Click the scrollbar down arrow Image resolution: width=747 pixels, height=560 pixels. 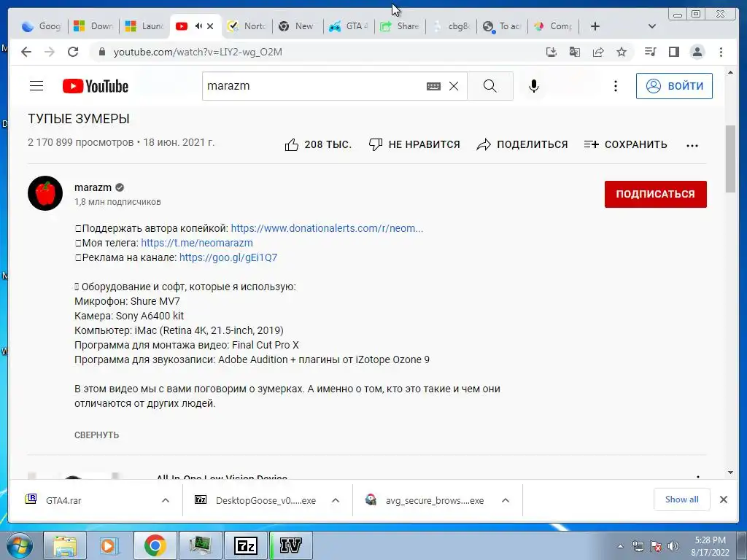[x=731, y=472]
